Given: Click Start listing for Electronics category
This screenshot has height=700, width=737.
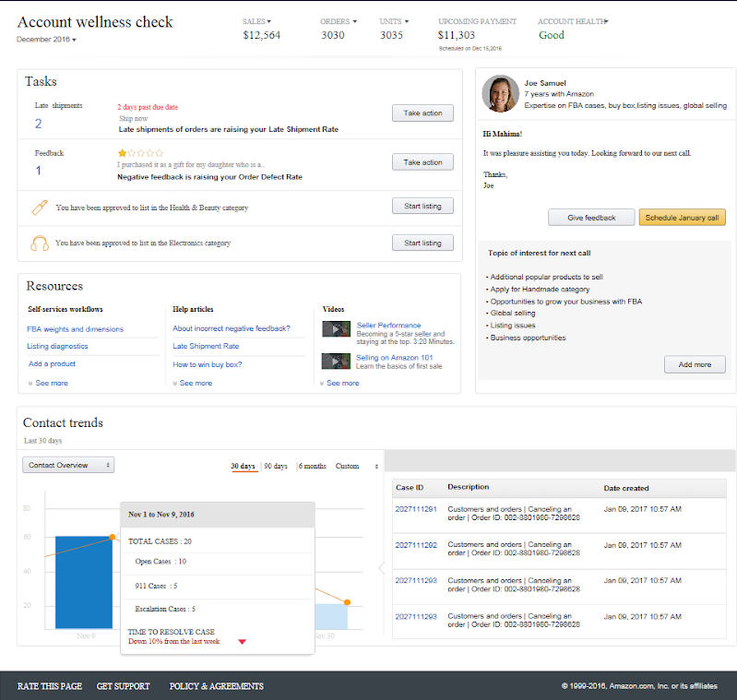Looking at the screenshot, I should (422, 243).
